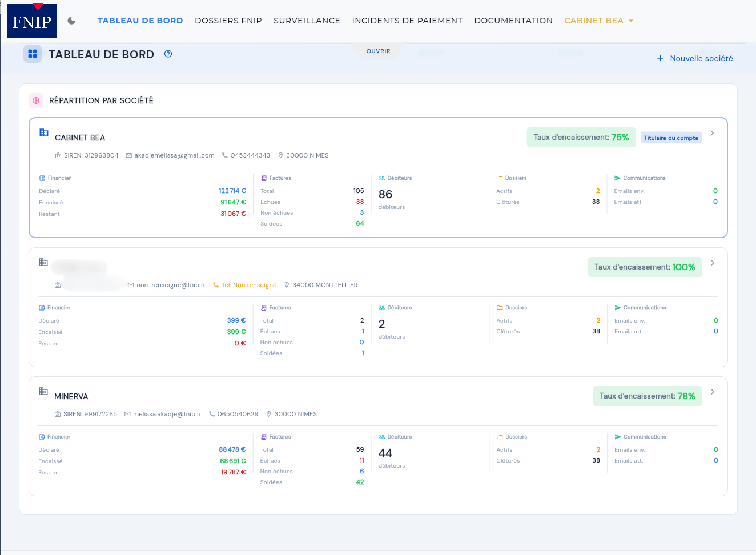756x555 pixels.
Task: Click the Débiteurs icon in CABINET BEA card
Action: coord(381,178)
